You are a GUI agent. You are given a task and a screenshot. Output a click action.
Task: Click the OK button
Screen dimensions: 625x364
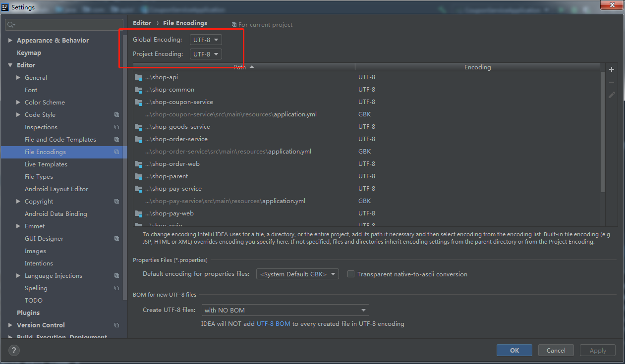point(514,350)
